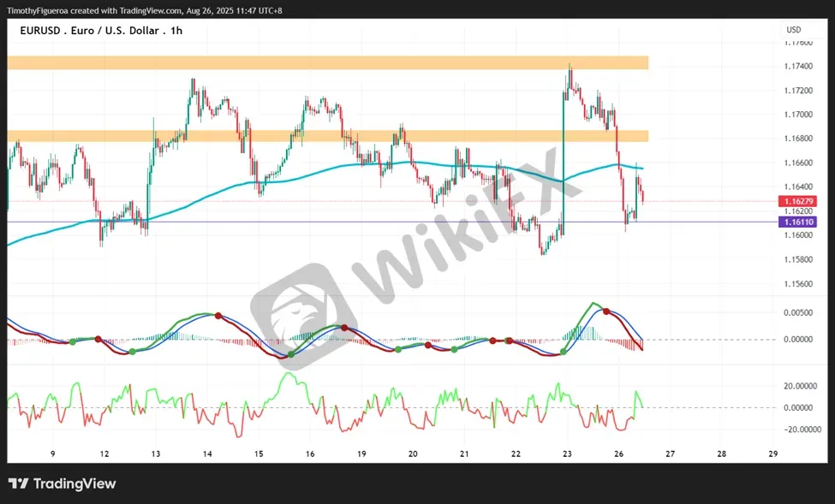Screen dimensions: 835x504
Task: Click date label 26 on time axis
Action: click(x=619, y=454)
